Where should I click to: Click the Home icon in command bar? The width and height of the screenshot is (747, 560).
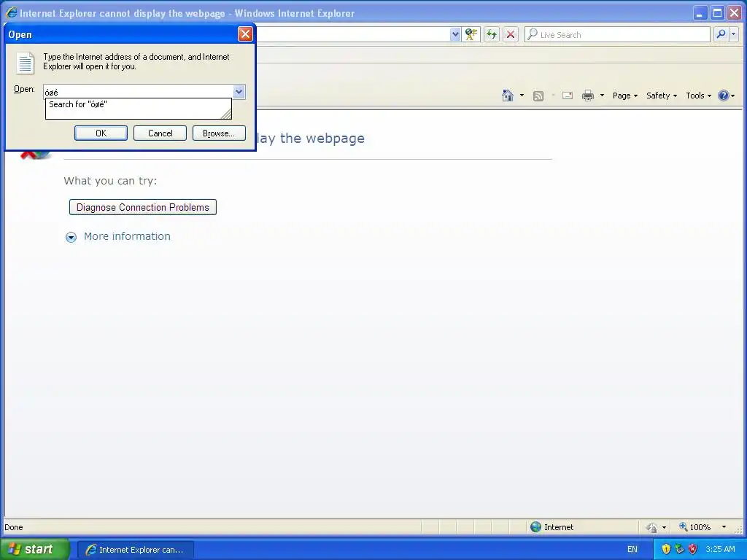[508, 96]
